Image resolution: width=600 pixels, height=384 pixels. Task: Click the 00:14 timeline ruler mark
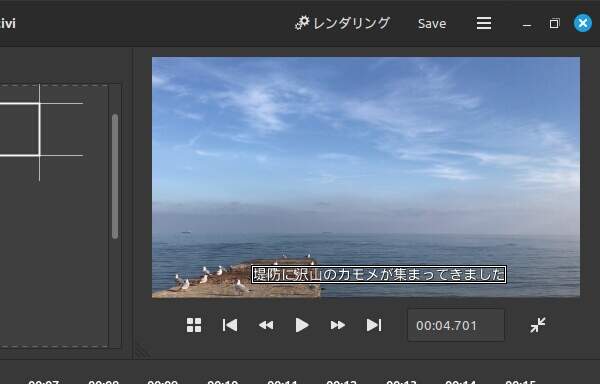(460, 382)
